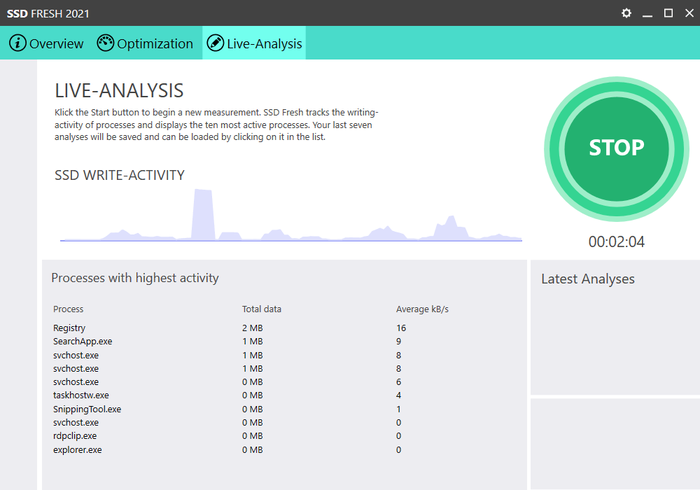Image resolution: width=700 pixels, height=490 pixels.
Task: Click the SSD write-activity graph
Action: pos(291,215)
